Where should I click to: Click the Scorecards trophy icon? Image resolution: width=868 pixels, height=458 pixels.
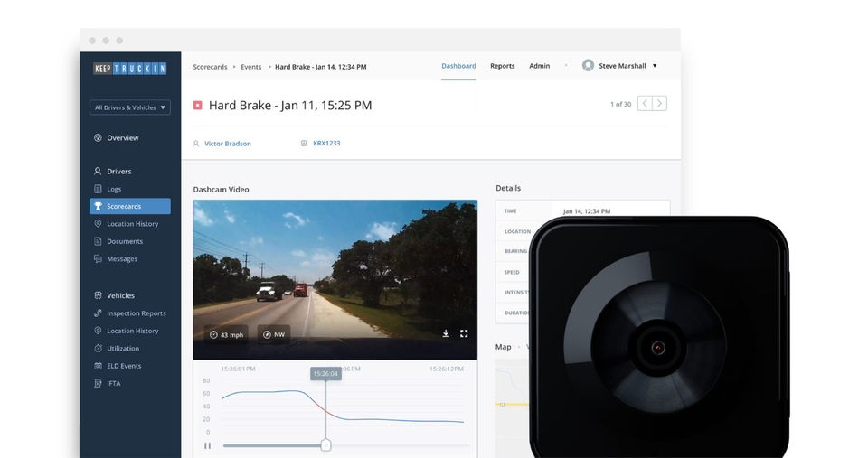[x=98, y=206]
